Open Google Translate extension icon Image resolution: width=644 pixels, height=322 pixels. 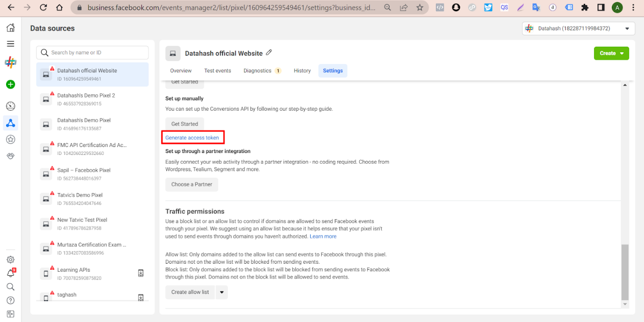tap(536, 7)
